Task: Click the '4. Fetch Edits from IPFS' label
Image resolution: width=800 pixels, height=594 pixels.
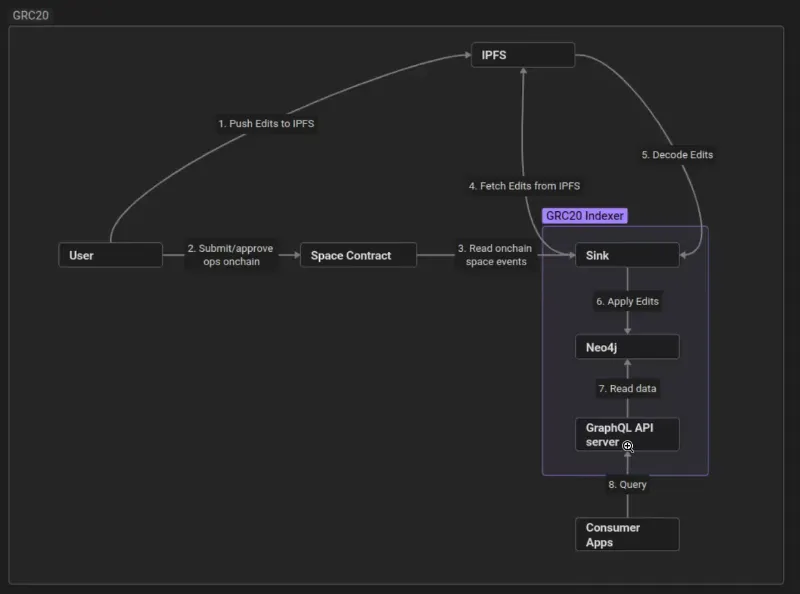Action: [524, 186]
